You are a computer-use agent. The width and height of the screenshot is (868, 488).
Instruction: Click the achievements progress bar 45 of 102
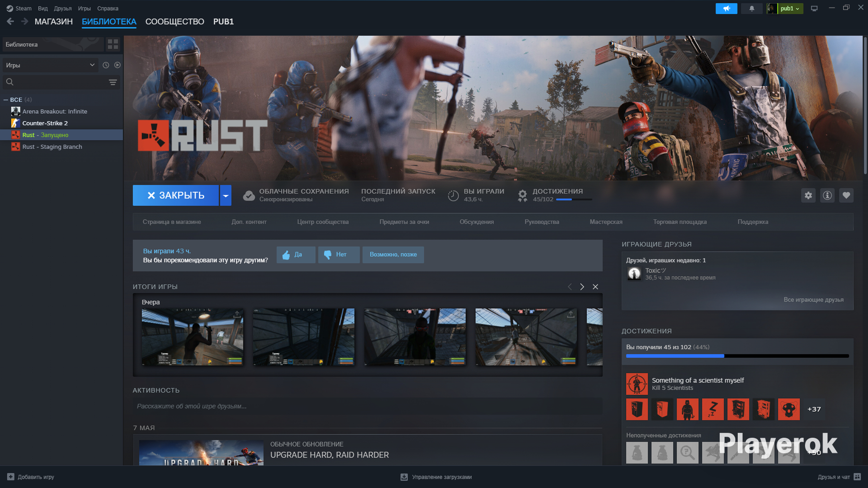tap(737, 356)
